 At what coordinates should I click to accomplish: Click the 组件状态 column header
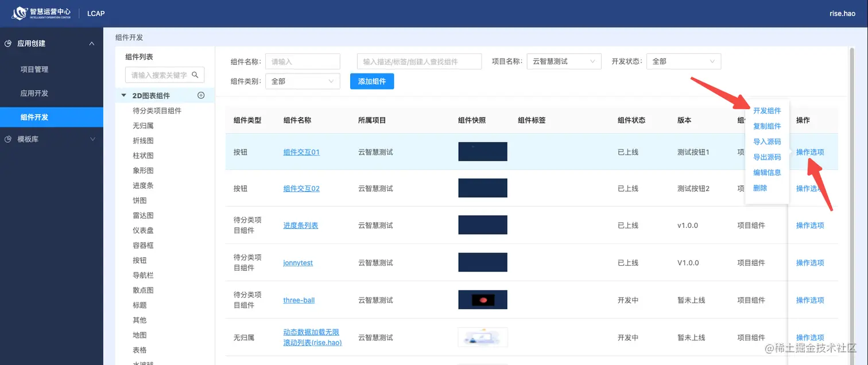tap(631, 120)
